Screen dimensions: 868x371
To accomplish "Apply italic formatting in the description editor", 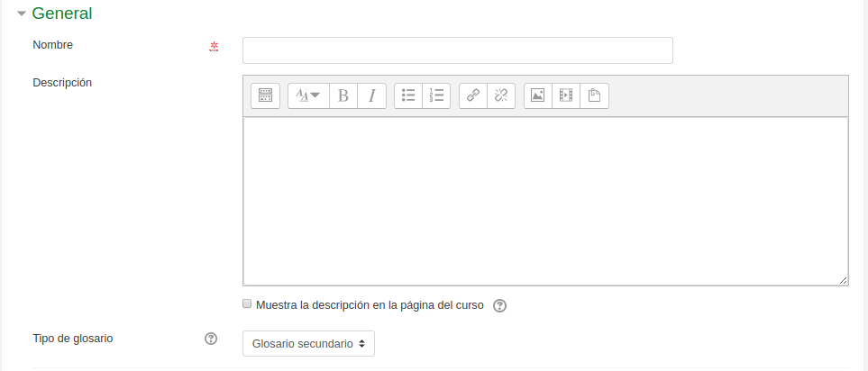I will 372,95.
